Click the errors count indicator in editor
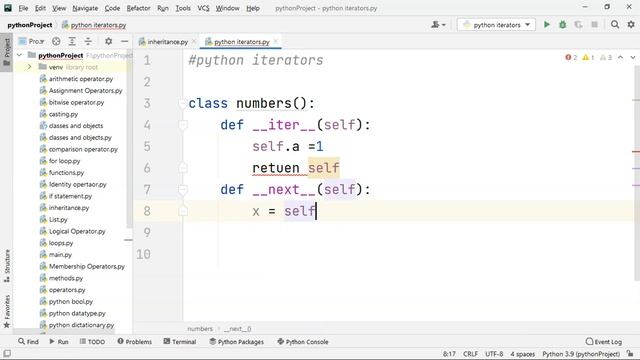This screenshot has height=360, width=640. [571, 58]
